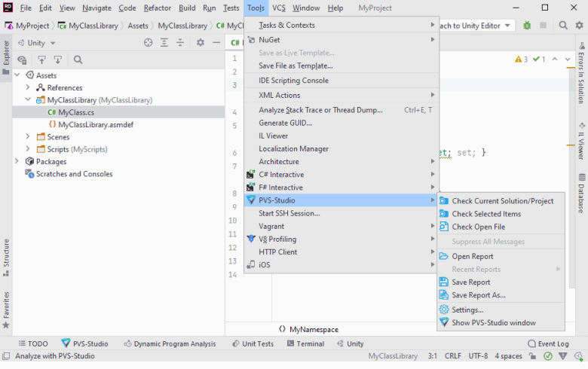Viewport: 588px width, 369px height.
Task: Open the Localization Manager menu item
Action: coord(293,149)
